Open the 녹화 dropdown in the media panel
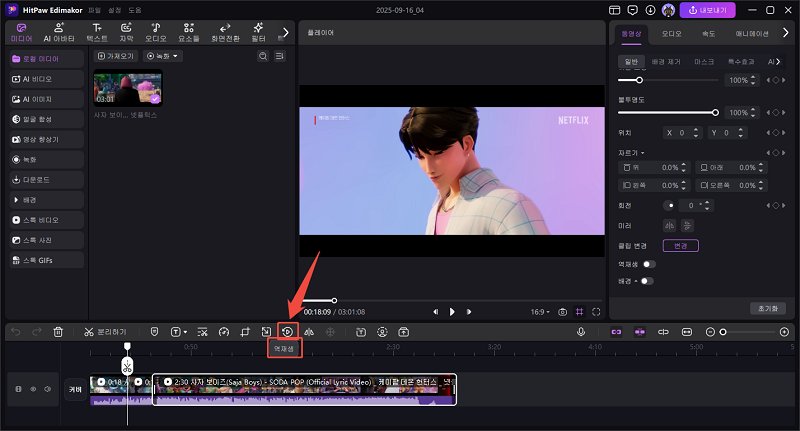800x431 pixels. 162,56
